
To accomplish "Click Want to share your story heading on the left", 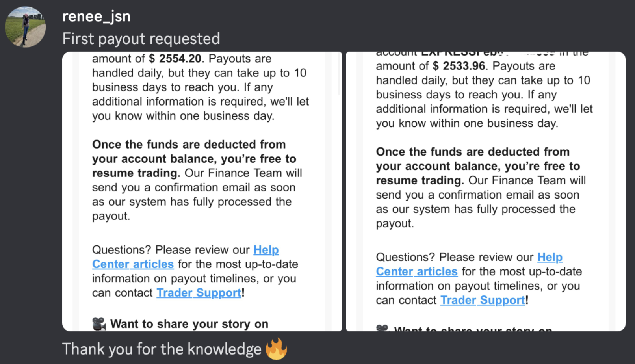I will click(x=189, y=324).
